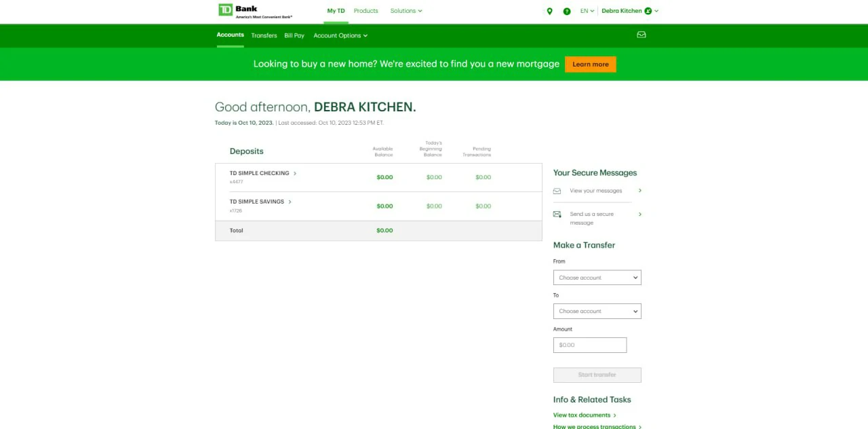
Task: Click the help question mark icon
Action: click(x=567, y=11)
